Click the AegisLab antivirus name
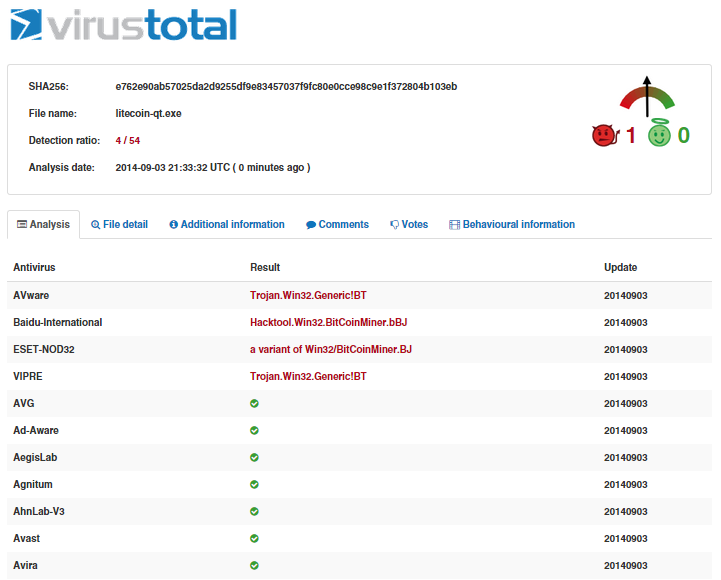Image resolution: width=721 pixels, height=580 pixels. pyautogui.click(x=35, y=458)
